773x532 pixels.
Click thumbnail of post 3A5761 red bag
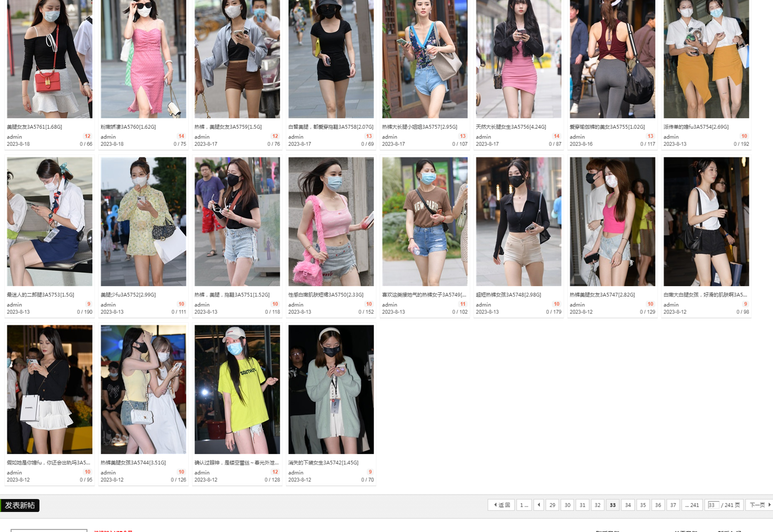(50, 59)
